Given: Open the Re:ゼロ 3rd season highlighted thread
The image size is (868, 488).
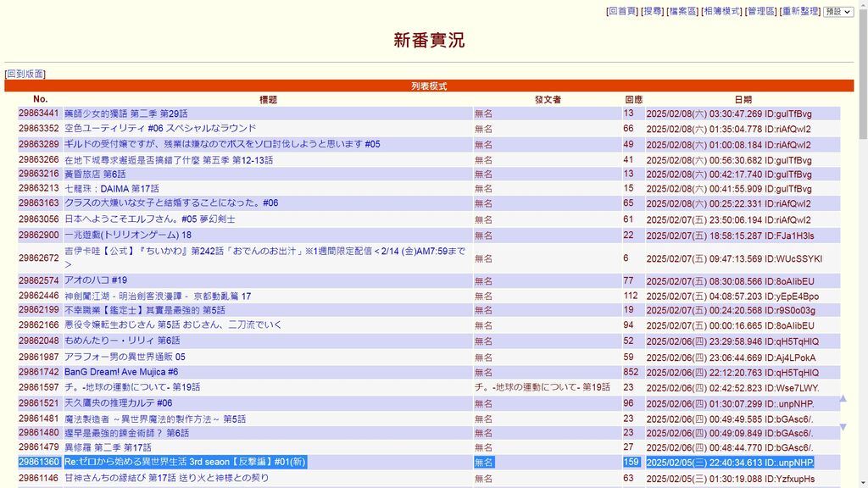Looking at the screenshot, I should click(185, 463).
